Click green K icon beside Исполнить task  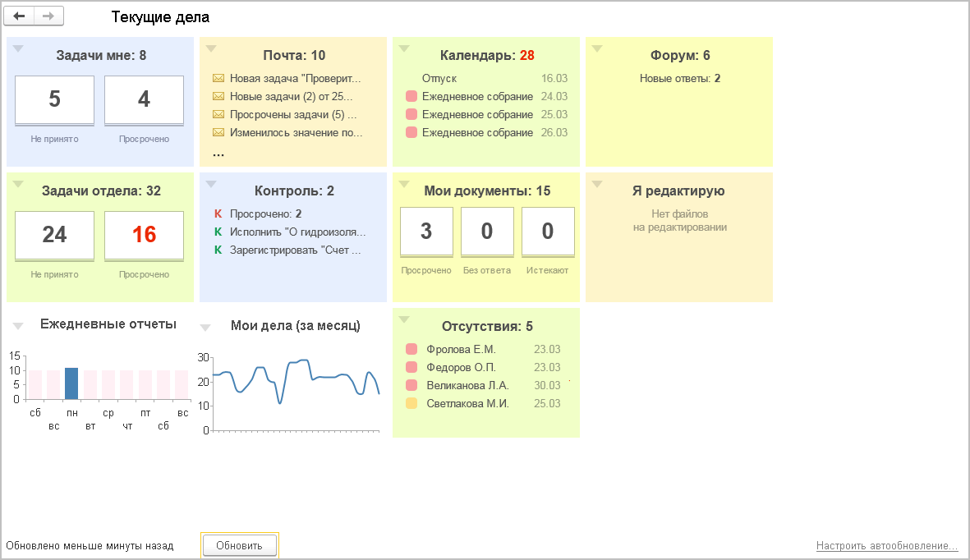[218, 232]
